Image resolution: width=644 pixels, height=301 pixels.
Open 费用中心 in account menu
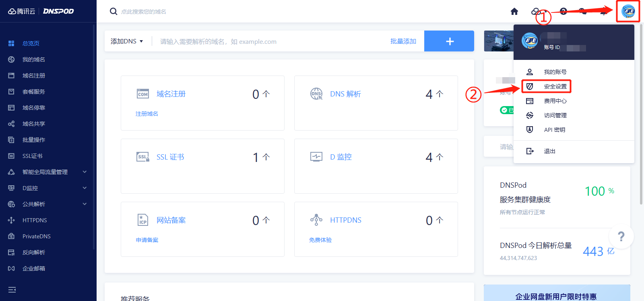pos(555,101)
